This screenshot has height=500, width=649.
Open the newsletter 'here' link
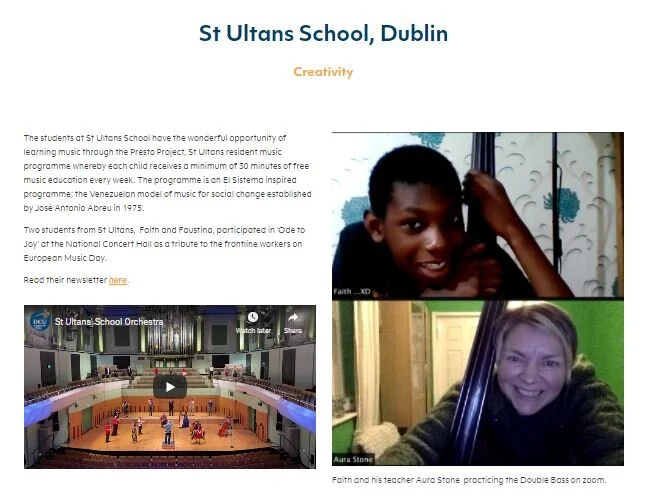pos(118,280)
